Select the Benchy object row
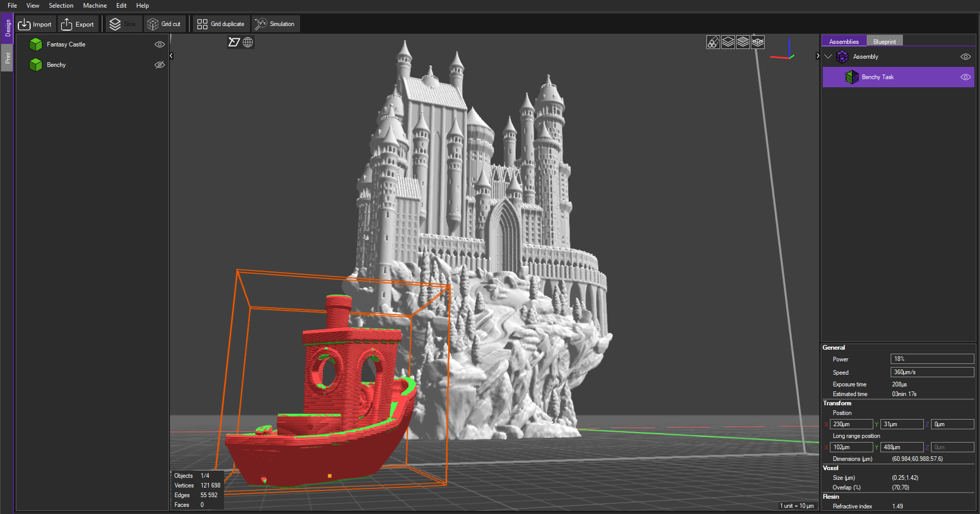This screenshot has height=514, width=980. [x=92, y=65]
